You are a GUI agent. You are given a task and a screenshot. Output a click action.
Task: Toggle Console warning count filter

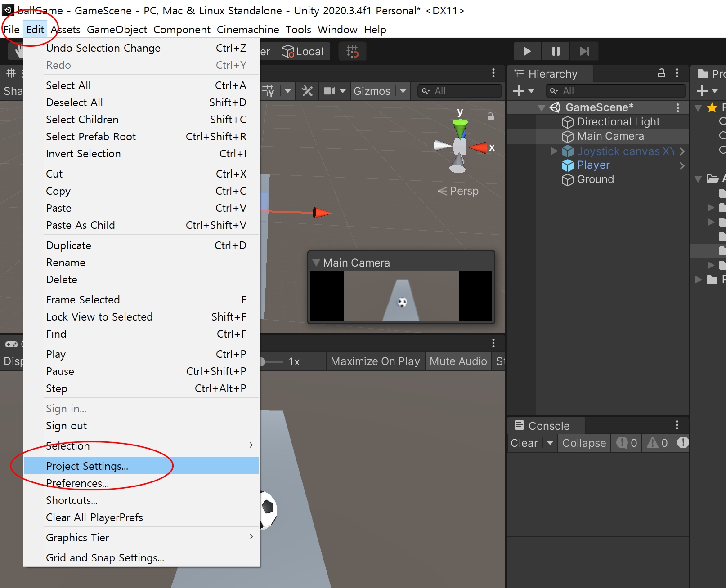tap(657, 443)
